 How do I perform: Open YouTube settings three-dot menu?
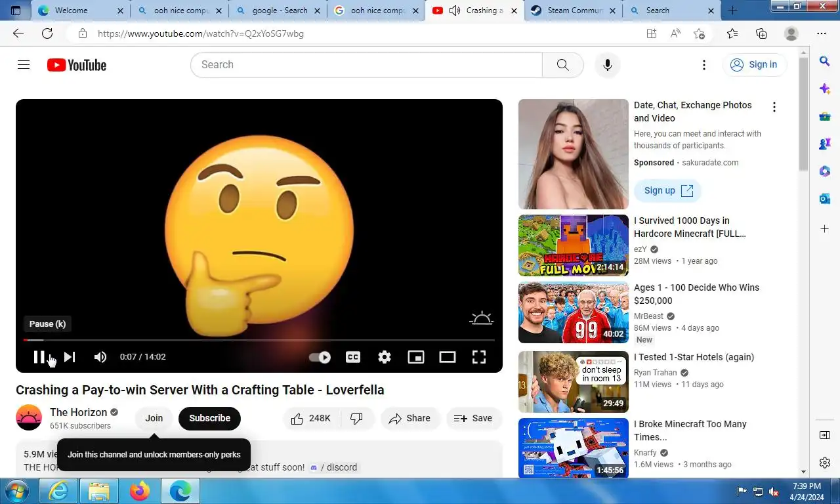[x=704, y=65]
